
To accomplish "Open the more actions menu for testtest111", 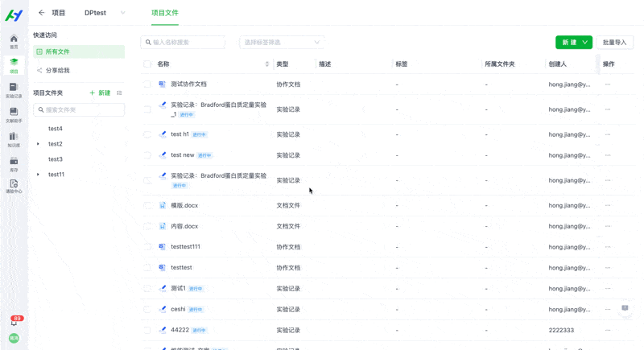I will [608, 247].
